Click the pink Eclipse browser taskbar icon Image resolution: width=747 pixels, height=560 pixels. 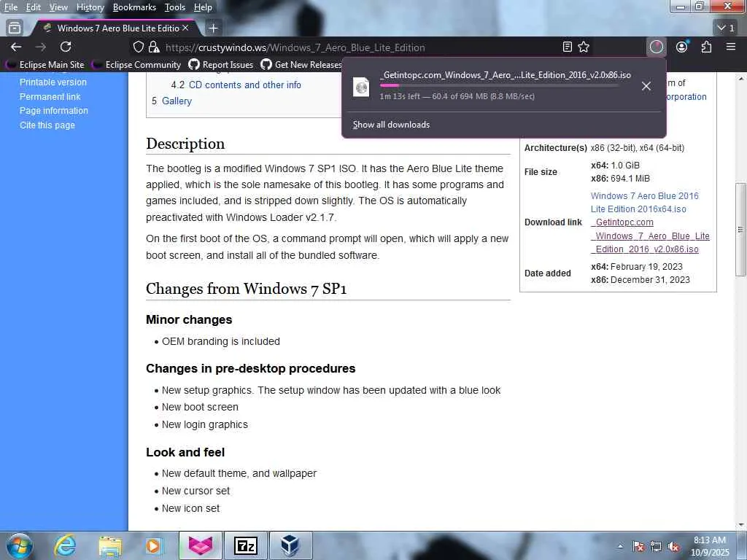(x=201, y=545)
